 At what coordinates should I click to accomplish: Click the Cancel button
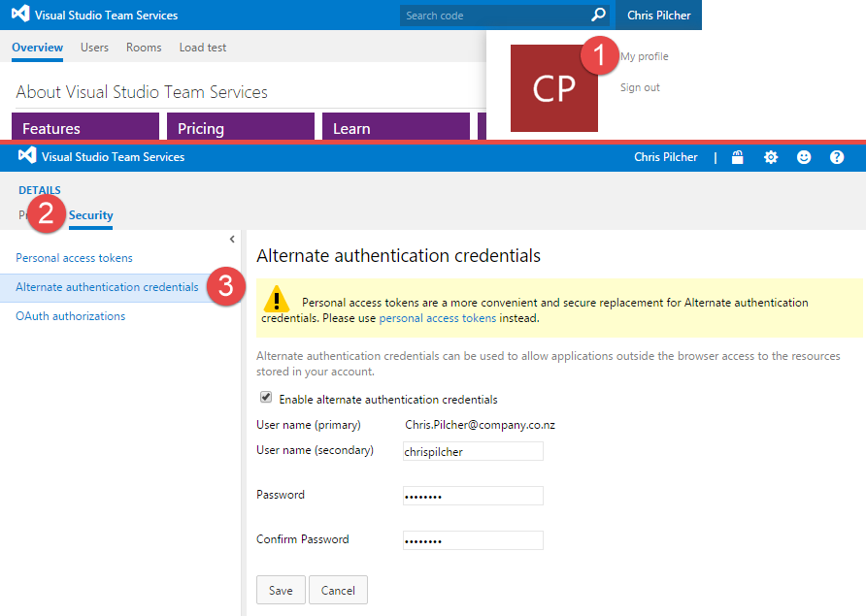338,590
